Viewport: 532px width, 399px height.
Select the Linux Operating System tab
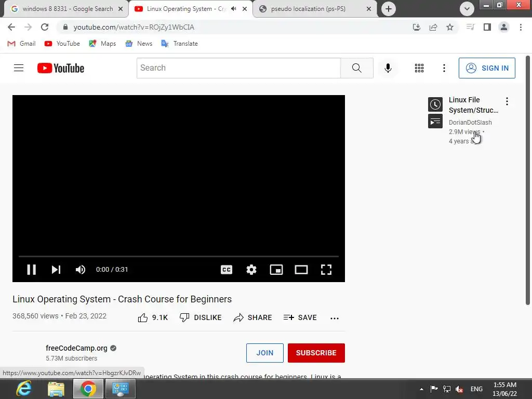pyautogui.click(x=186, y=9)
